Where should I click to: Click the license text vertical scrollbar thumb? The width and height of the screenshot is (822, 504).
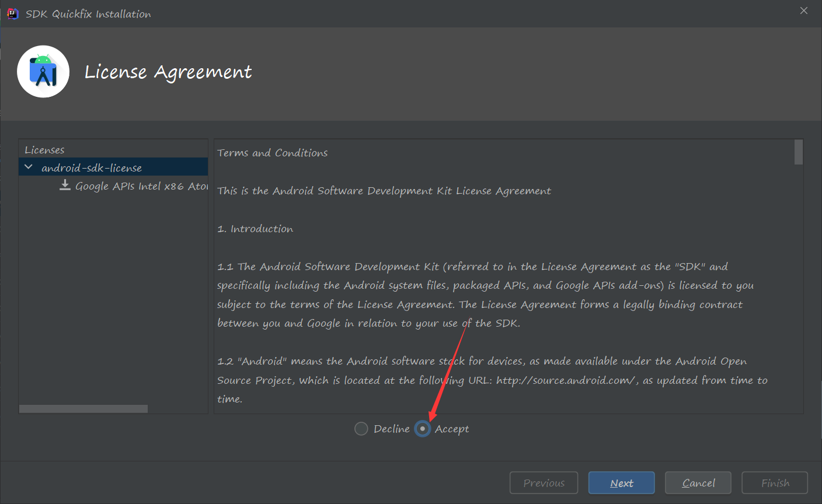799,152
